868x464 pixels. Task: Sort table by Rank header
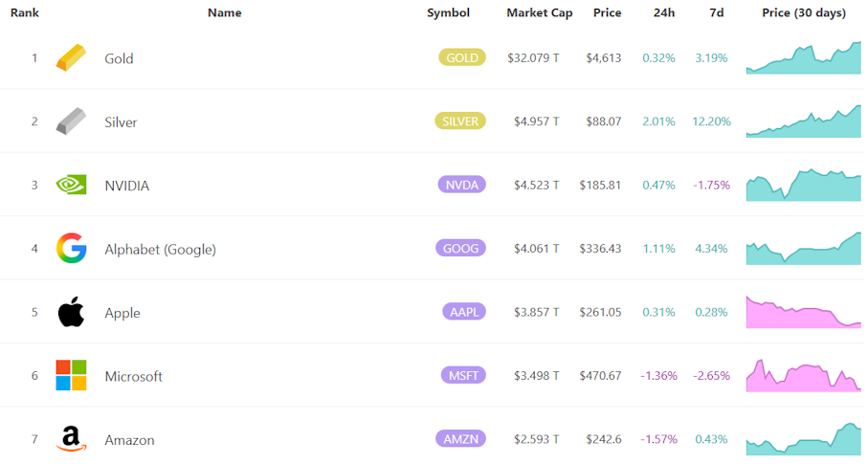tap(24, 13)
